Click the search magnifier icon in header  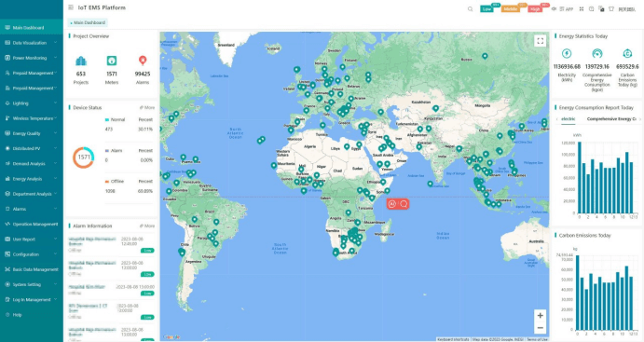[x=471, y=9]
